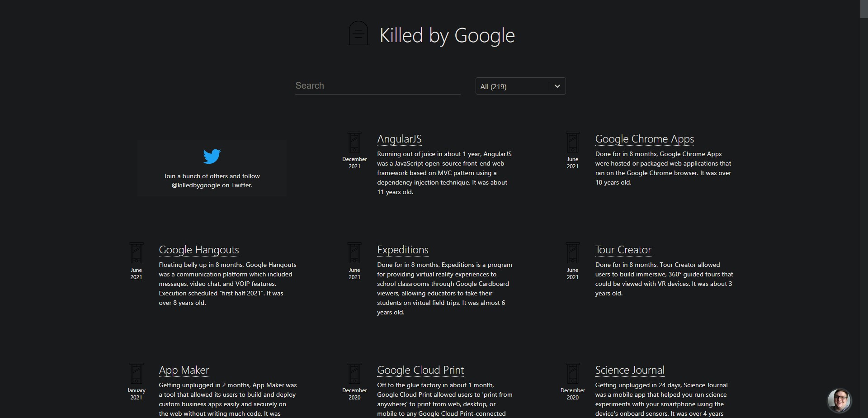Viewport: 868px width, 418px height.
Task: Click the June 2021 date beside Expeditions
Action: click(354, 274)
